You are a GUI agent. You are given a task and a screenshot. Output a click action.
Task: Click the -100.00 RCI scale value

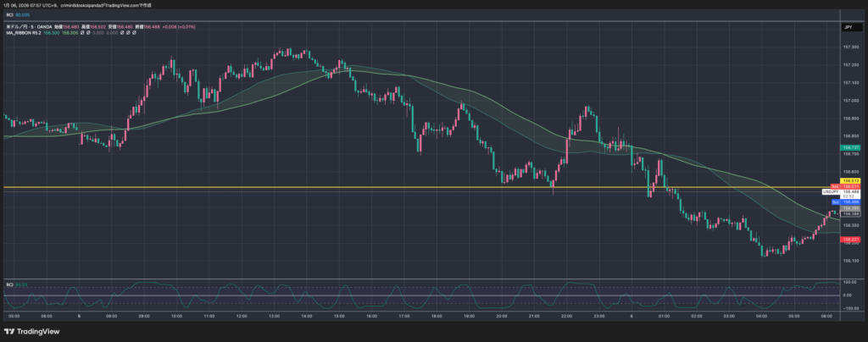[850, 308]
